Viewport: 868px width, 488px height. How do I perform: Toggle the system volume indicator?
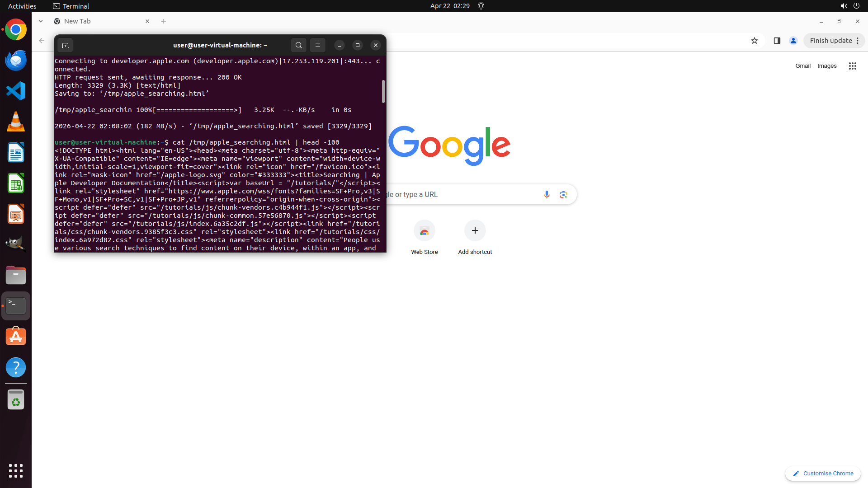(843, 6)
